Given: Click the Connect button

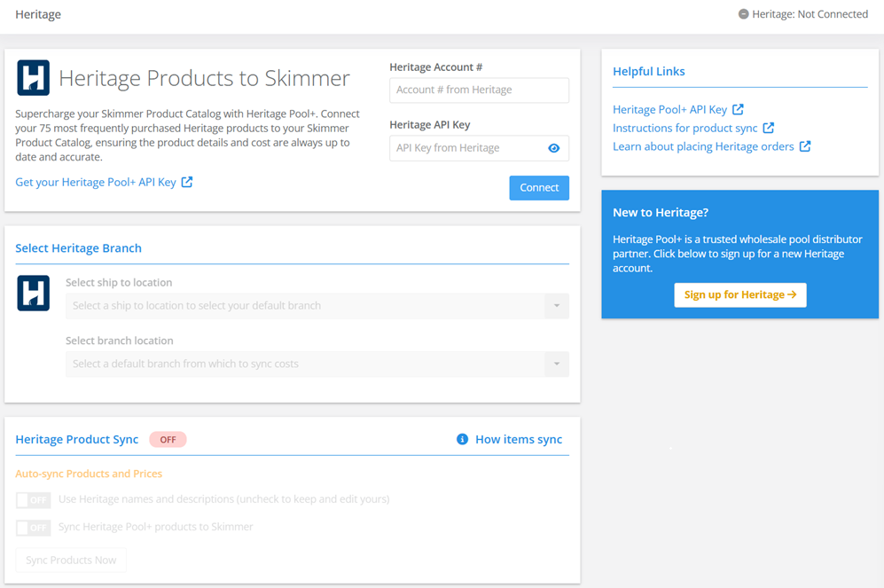Looking at the screenshot, I should (x=539, y=188).
